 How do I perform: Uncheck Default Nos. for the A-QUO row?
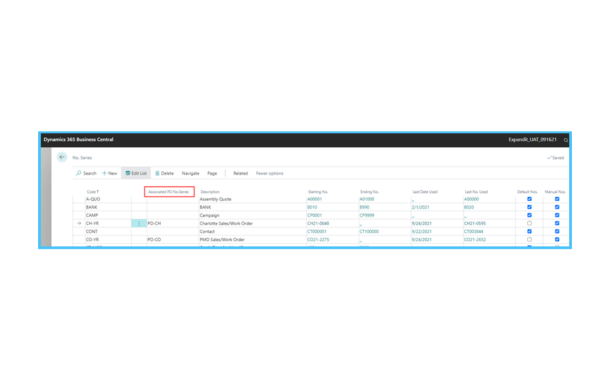pyautogui.click(x=529, y=199)
